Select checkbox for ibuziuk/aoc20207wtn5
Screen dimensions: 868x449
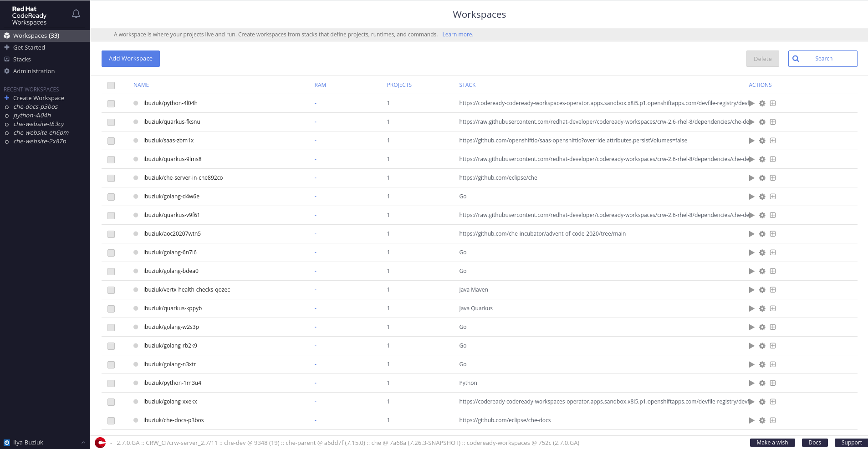click(x=111, y=234)
